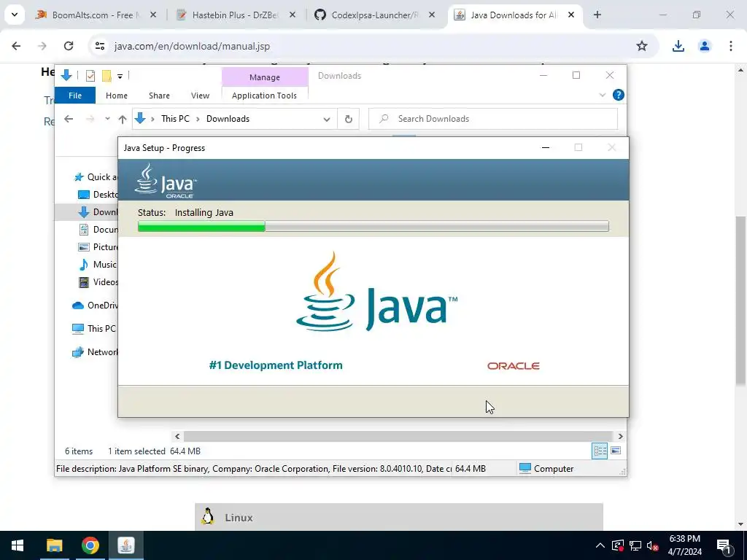Open Chrome three-dot menu

tap(731, 46)
